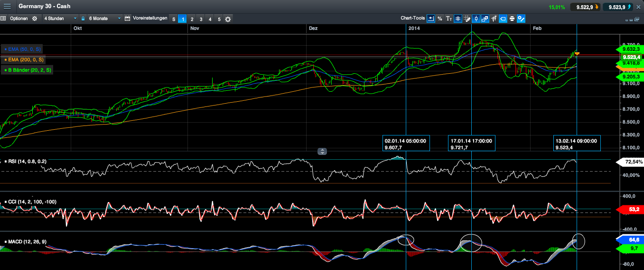Switch to preset S tab

click(x=174, y=19)
